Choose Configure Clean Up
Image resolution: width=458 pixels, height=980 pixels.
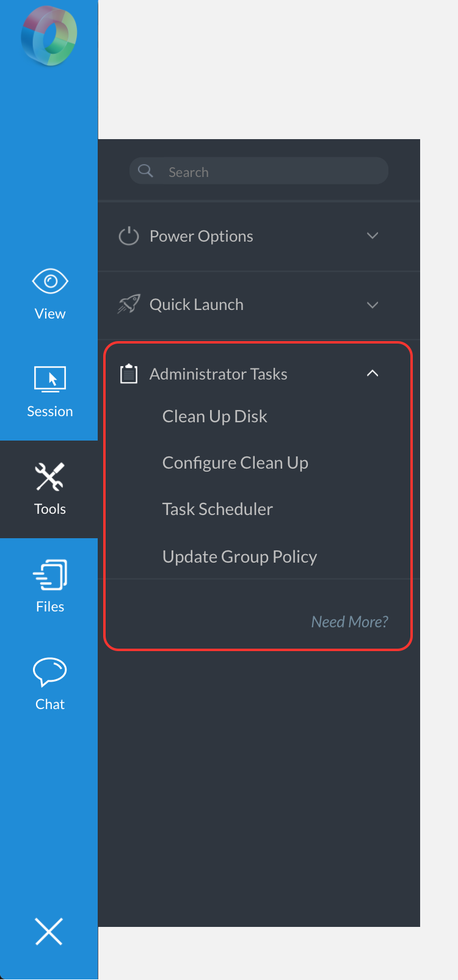(235, 463)
